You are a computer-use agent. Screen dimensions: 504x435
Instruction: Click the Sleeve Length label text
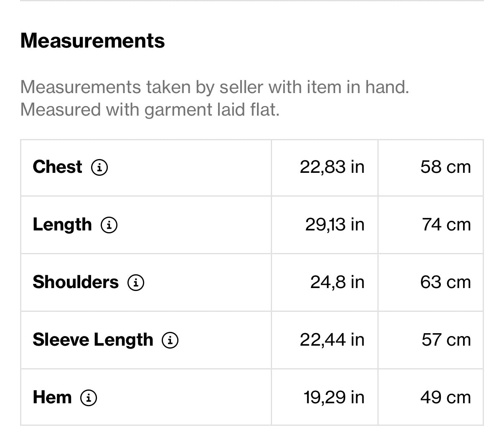(x=93, y=340)
